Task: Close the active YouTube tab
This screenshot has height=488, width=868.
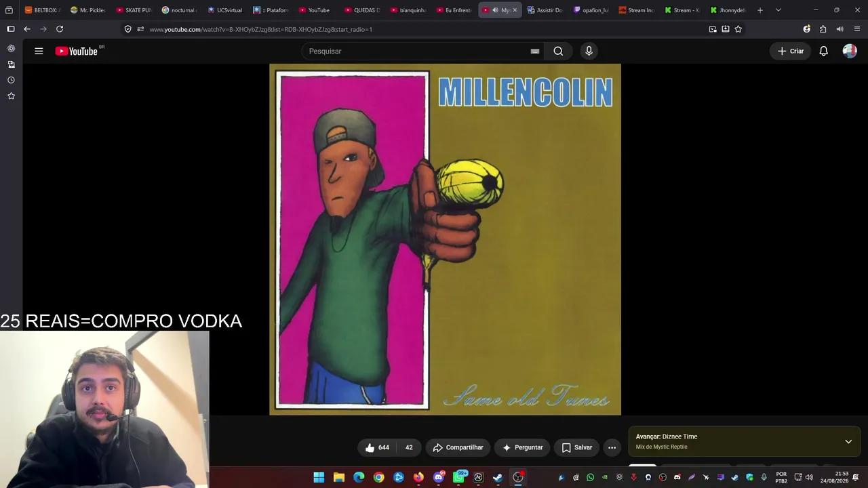Action: click(x=515, y=10)
